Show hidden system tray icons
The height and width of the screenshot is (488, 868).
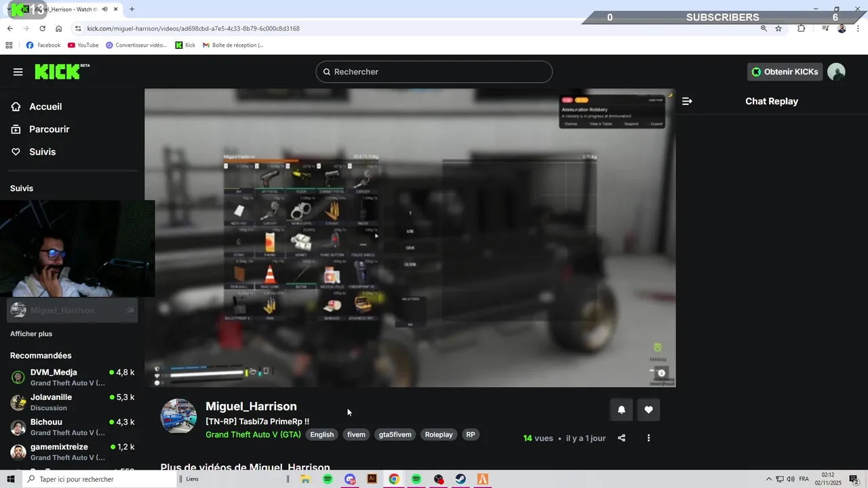click(769, 479)
